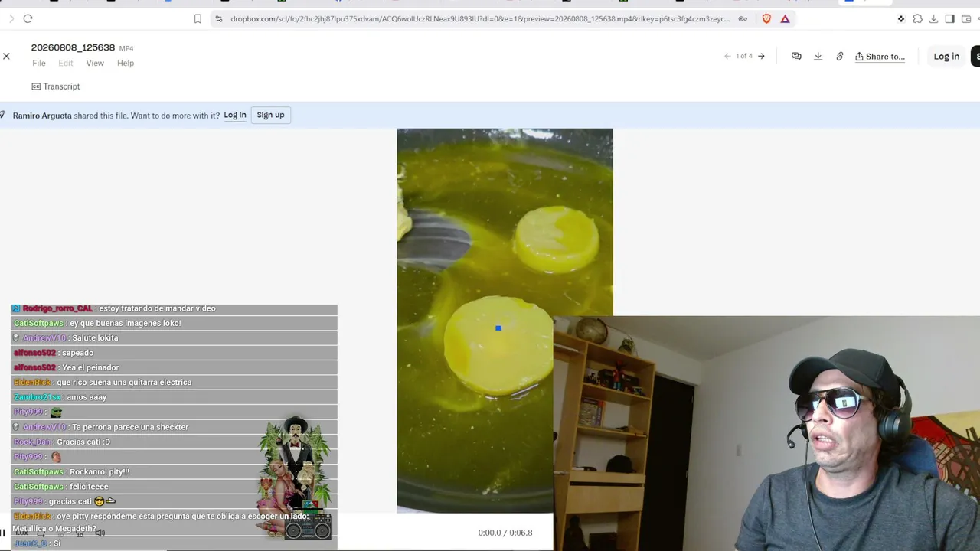
Task: Open the comments panel icon
Action: [796, 56]
